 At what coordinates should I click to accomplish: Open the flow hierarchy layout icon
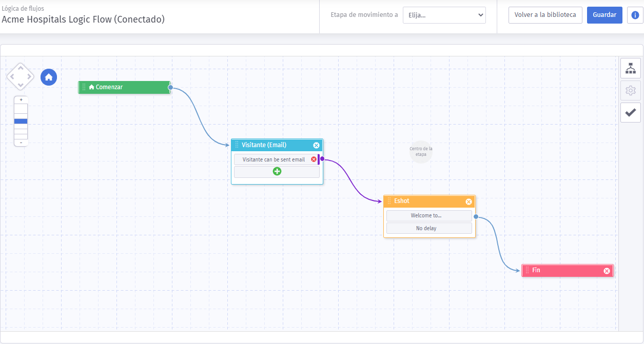(x=631, y=68)
